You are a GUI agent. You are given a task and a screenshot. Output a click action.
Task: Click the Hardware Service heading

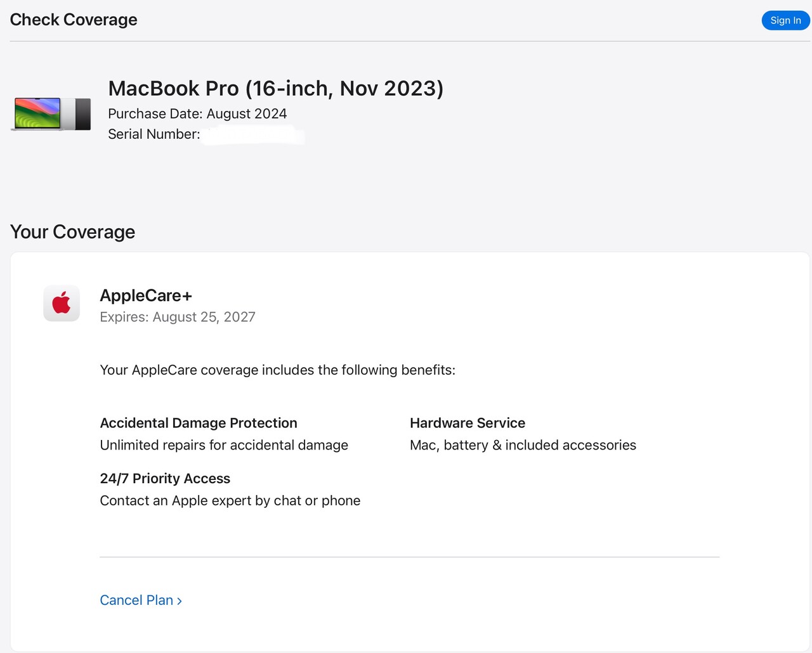(x=468, y=423)
